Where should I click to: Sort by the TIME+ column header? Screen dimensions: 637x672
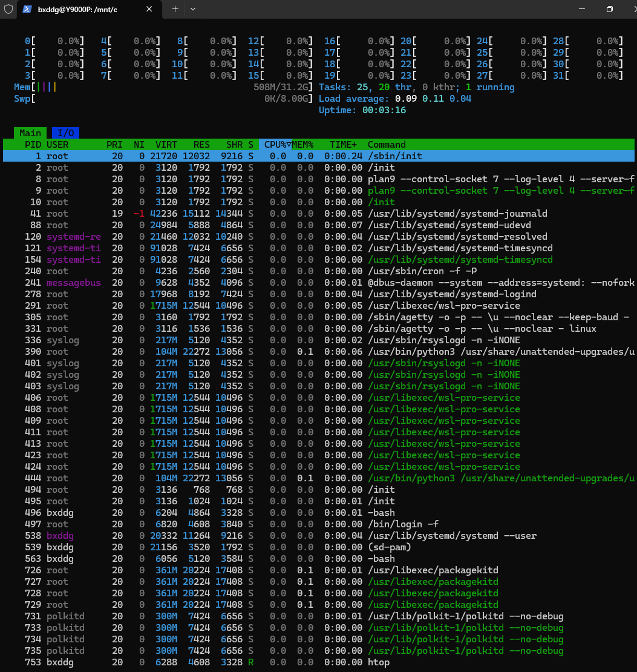[343, 145]
